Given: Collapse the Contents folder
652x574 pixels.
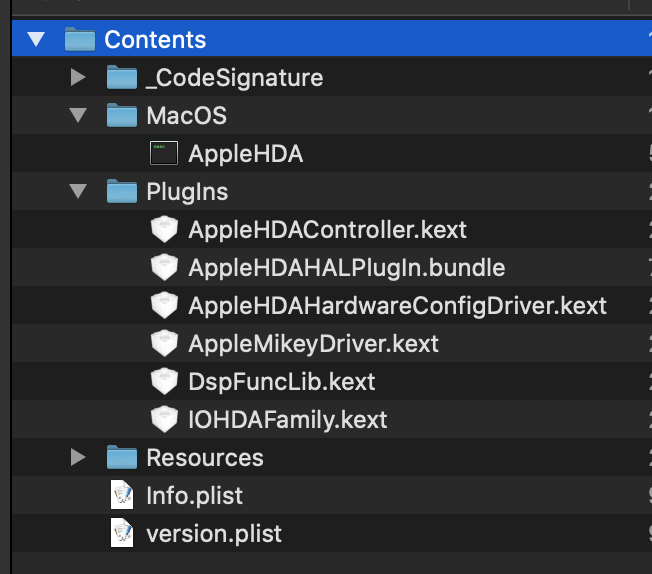Looking at the screenshot, I should pyautogui.click(x=37, y=40).
